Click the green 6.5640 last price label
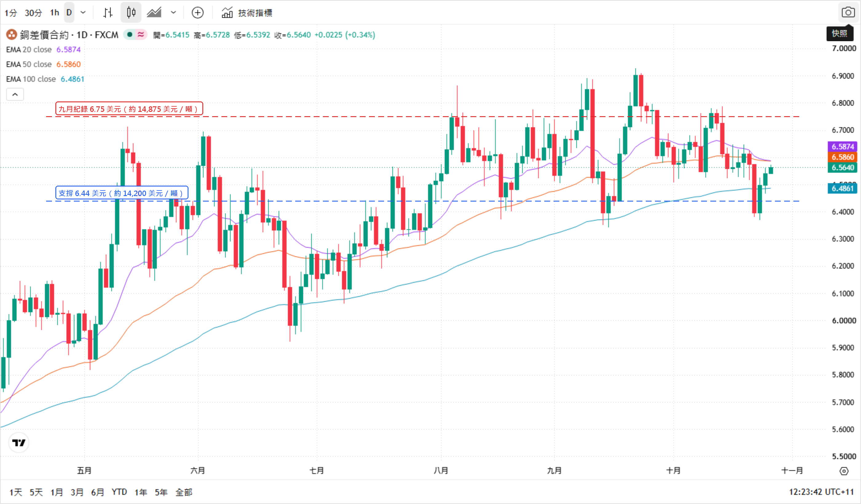 (x=843, y=168)
